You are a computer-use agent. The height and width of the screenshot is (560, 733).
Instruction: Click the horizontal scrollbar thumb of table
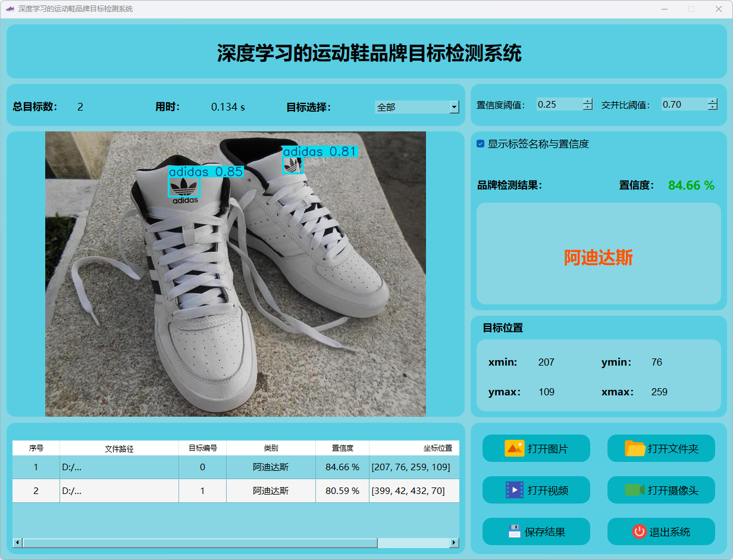[x=200, y=543]
